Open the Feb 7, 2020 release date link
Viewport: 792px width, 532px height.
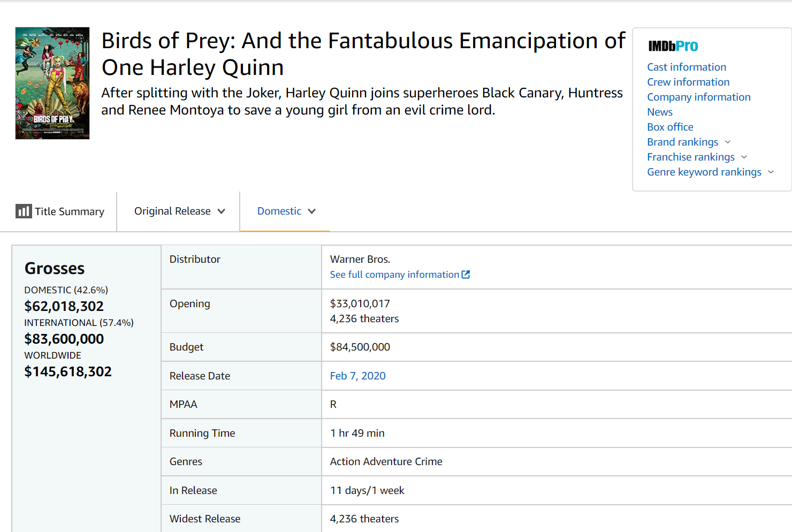[x=357, y=376]
